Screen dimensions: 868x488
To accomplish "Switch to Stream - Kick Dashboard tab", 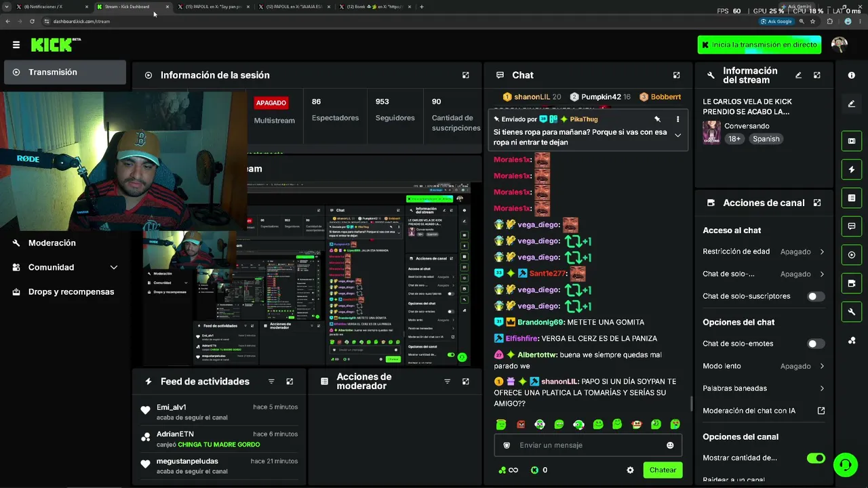I will point(133,7).
